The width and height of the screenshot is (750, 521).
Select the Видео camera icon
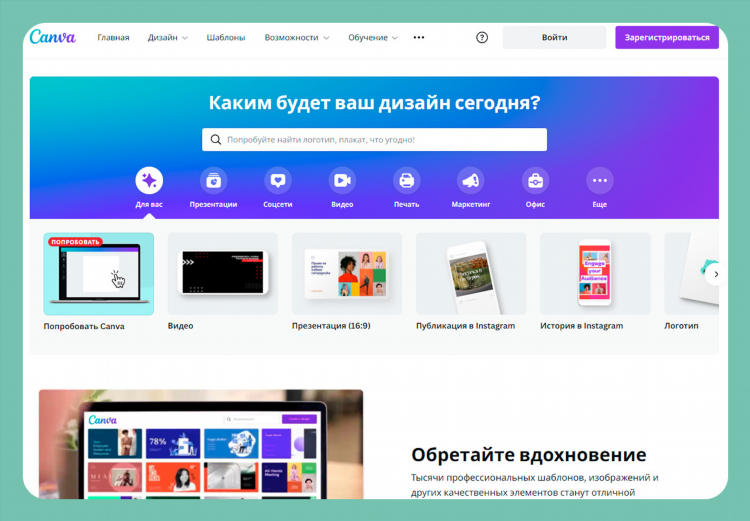(342, 180)
